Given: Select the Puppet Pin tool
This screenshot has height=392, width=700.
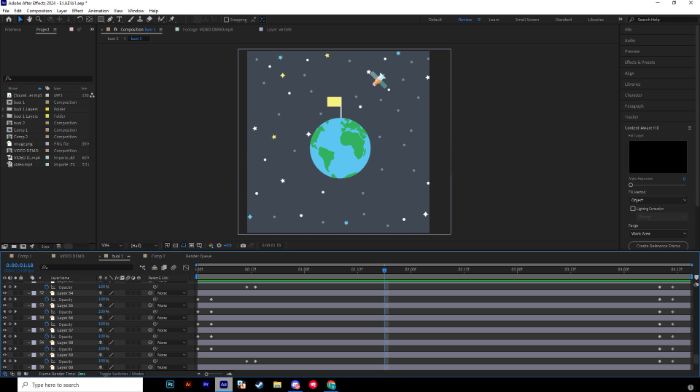Looking at the screenshot, I should [172, 19].
